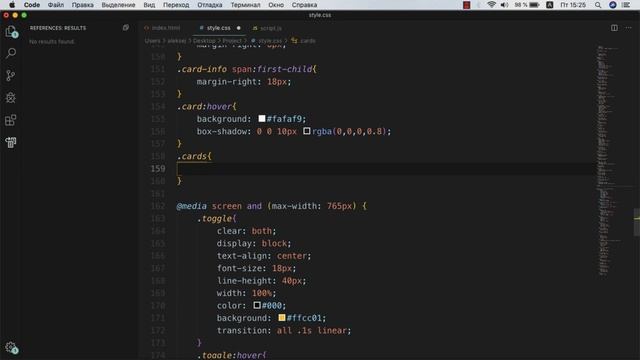Open the Code application menu
This screenshot has width=640, height=360.
(32, 5)
